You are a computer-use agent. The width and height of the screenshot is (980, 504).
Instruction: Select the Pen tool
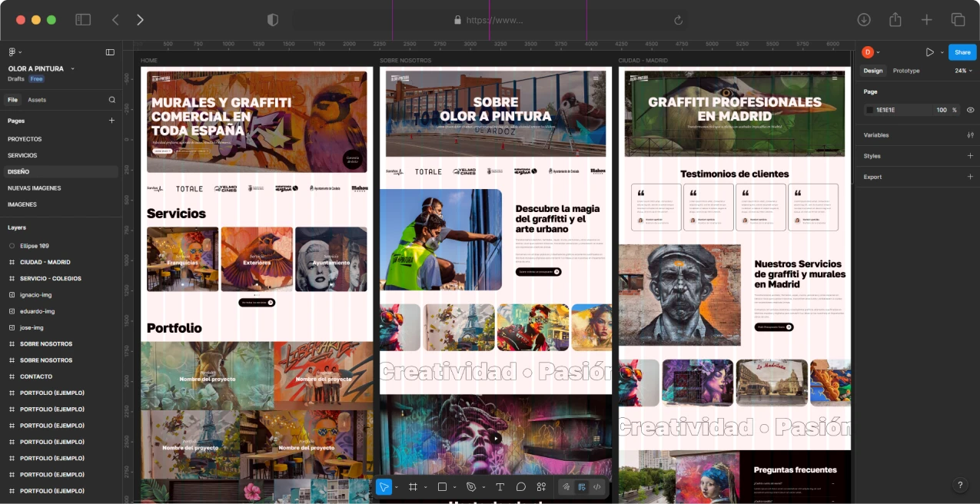point(471,487)
